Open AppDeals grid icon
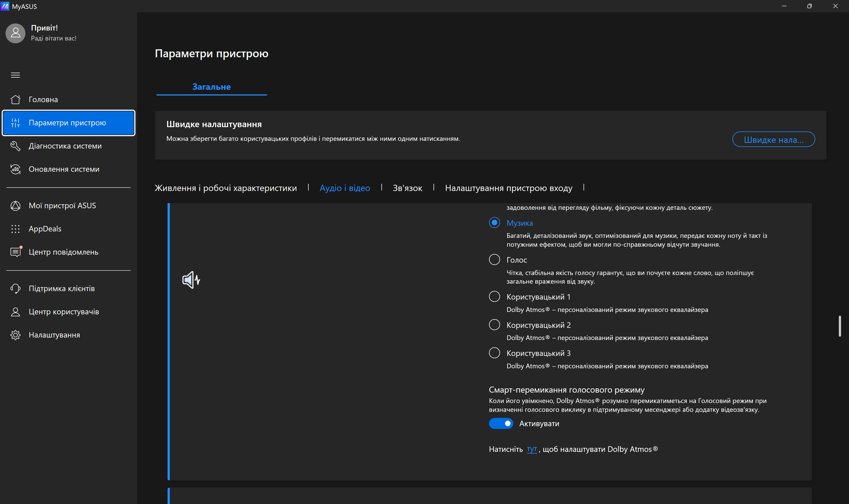 (15, 229)
